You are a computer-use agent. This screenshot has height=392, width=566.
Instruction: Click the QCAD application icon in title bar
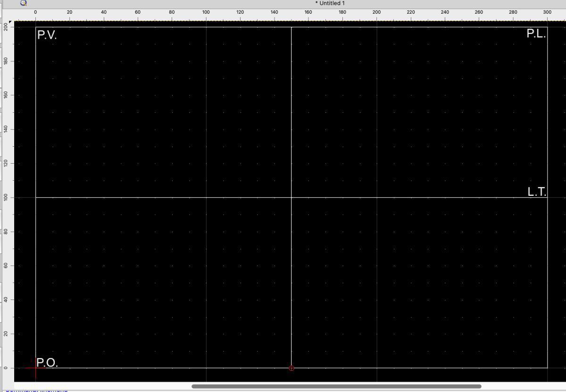[x=24, y=3]
